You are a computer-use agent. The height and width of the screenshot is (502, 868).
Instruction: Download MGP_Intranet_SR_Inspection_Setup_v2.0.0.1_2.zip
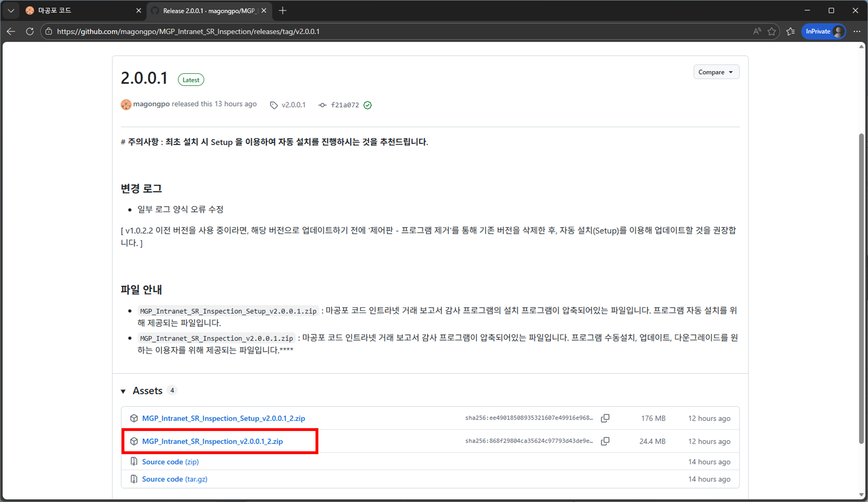point(224,418)
